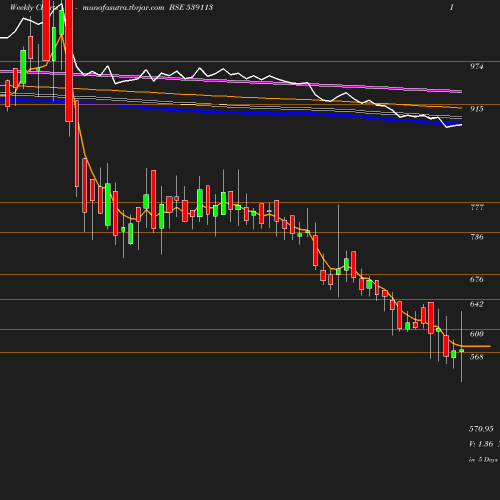Click the 600 price level label
The width and height of the screenshot is (500, 500).
[476, 334]
